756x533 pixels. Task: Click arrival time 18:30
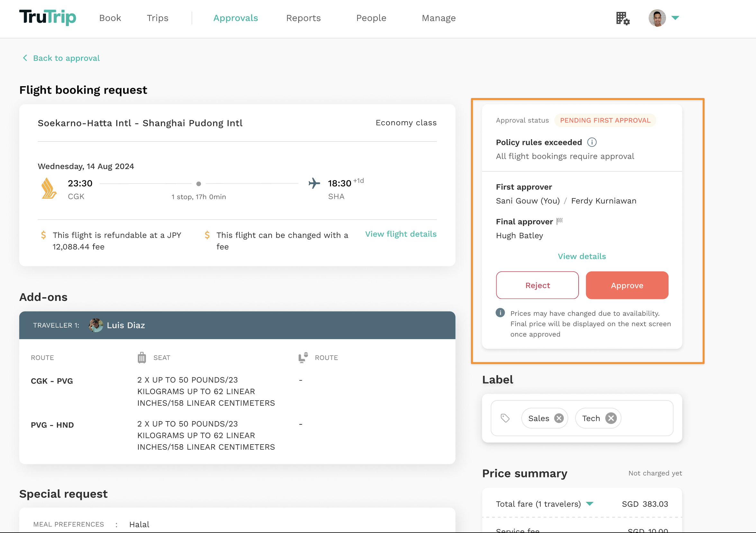pos(339,183)
